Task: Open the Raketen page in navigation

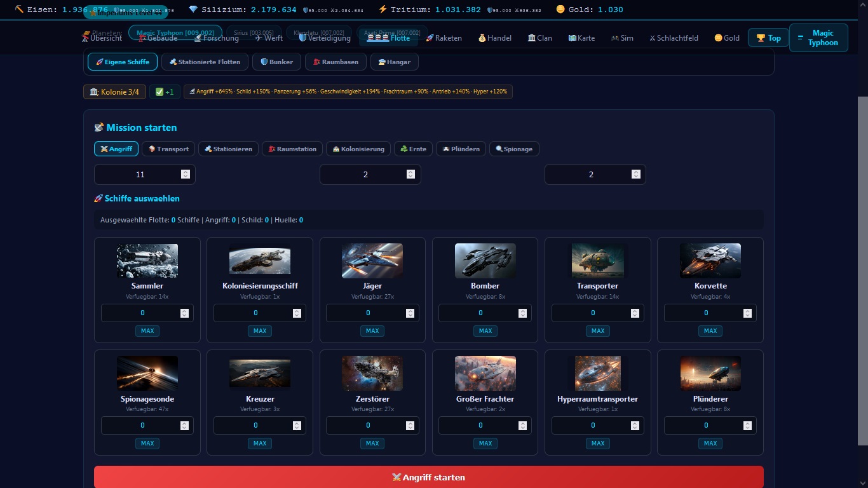Action: coord(444,38)
